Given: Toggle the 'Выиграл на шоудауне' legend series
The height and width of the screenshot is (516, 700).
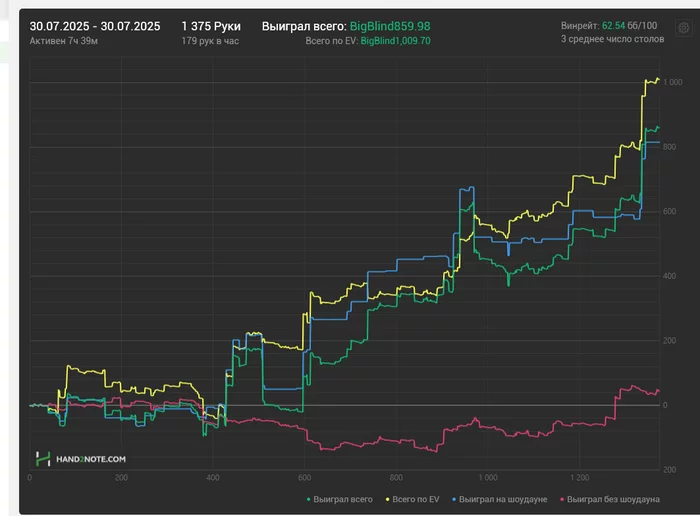Looking at the screenshot, I should (500, 499).
